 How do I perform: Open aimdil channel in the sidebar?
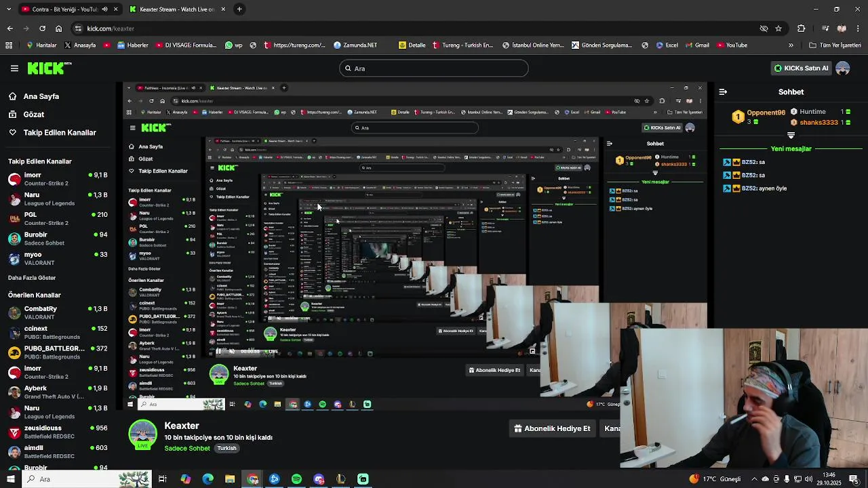[58, 451]
